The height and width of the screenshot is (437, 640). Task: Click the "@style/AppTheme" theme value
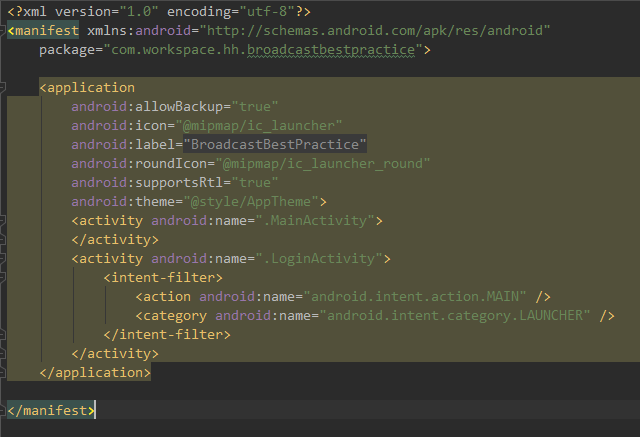tap(251, 202)
